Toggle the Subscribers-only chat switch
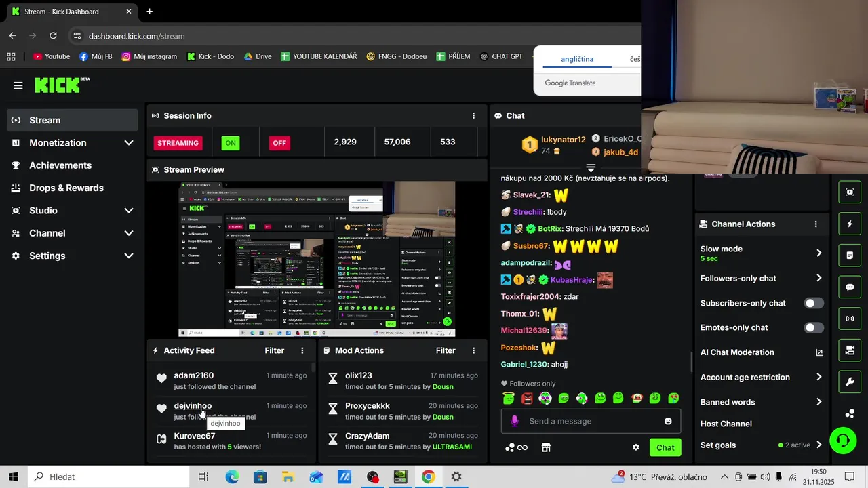This screenshot has height=488, width=868. tap(814, 303)
